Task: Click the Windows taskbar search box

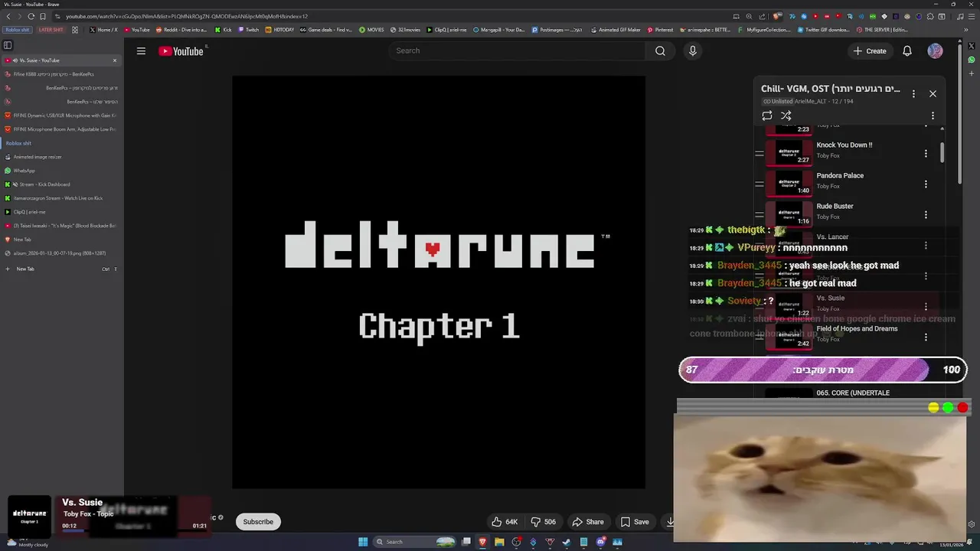Action: point(413,542)
